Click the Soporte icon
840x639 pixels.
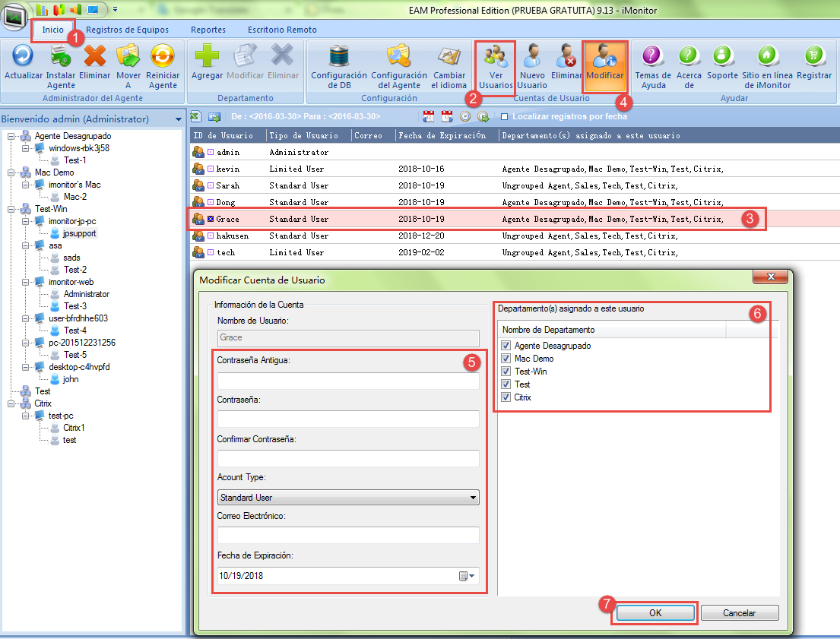722,55
